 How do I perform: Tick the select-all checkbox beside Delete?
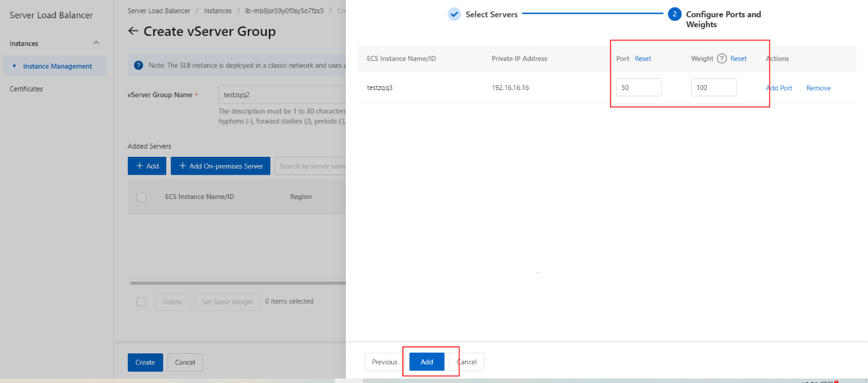(141, 302)
